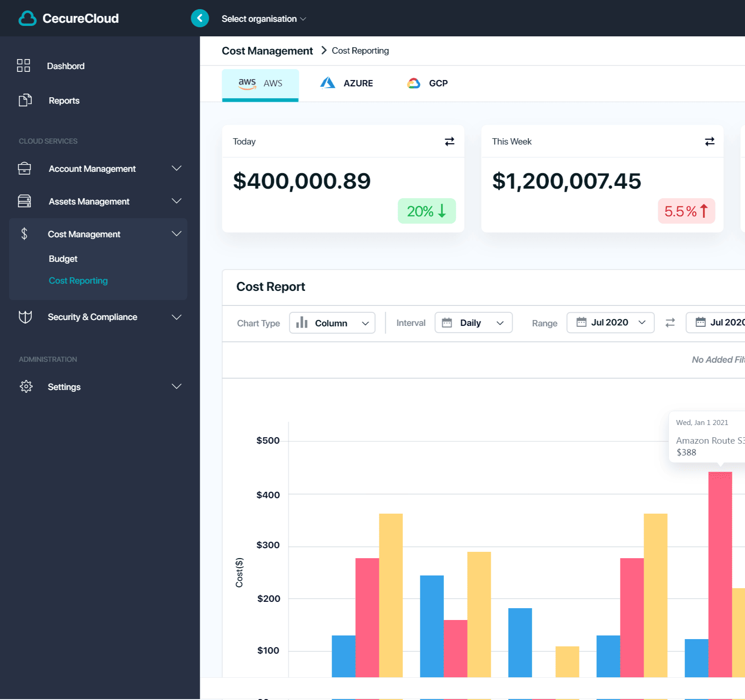The image size is (745, 700).
Task: Click the CecureCloud logo icon
Action: point(27,18)
